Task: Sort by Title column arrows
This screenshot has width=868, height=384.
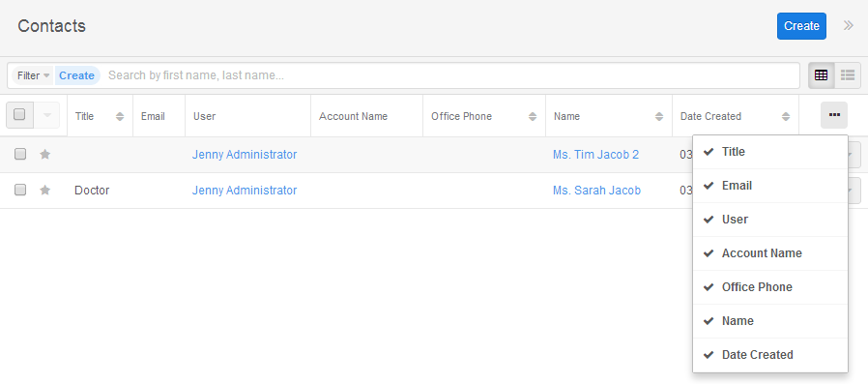Action: pos(120,116)
